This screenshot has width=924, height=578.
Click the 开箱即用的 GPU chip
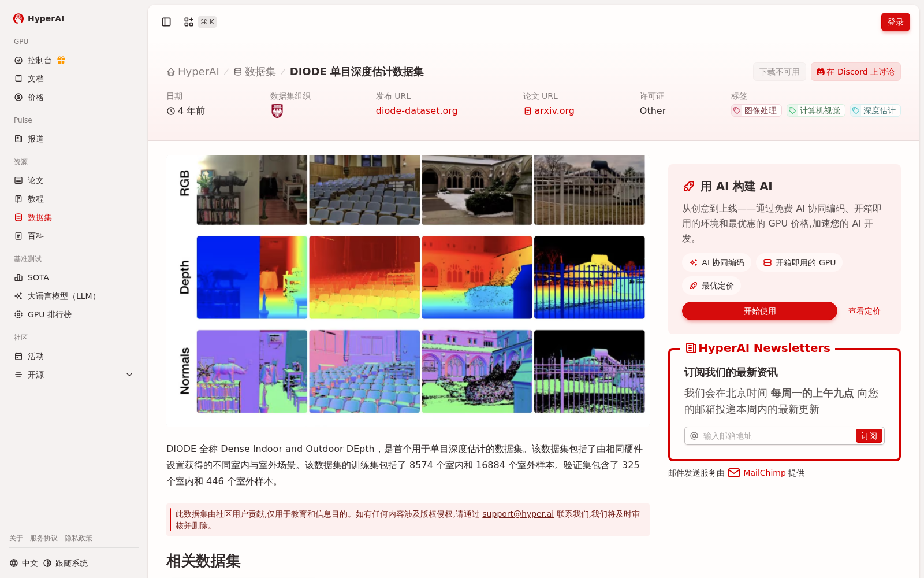point(799,262)
